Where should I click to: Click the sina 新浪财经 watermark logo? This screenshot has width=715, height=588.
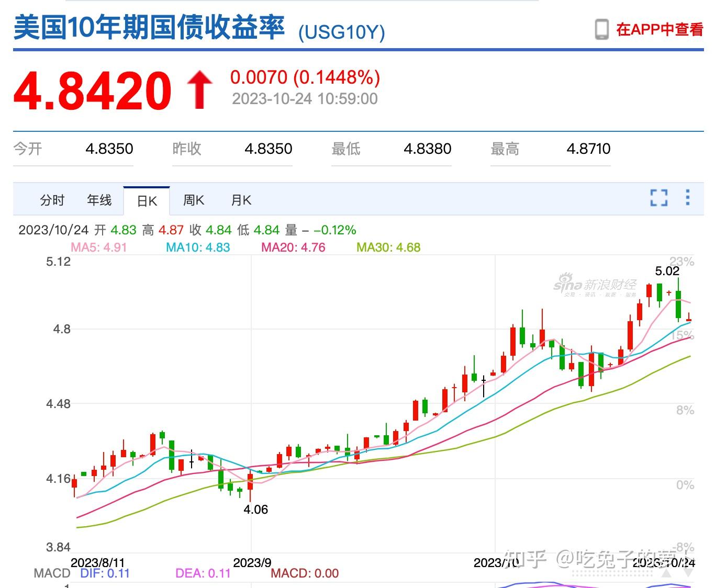594,286
